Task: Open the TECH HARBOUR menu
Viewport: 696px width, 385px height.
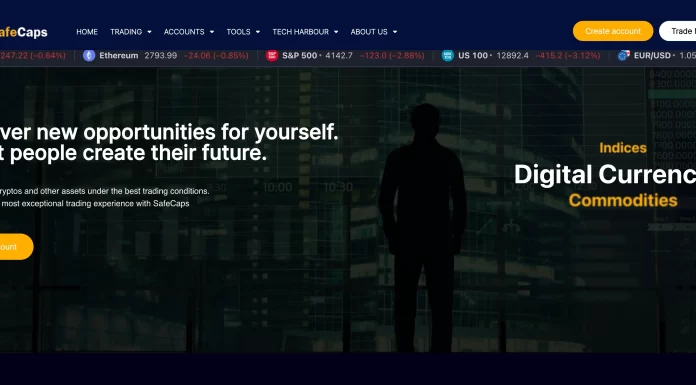Action: 301,32
